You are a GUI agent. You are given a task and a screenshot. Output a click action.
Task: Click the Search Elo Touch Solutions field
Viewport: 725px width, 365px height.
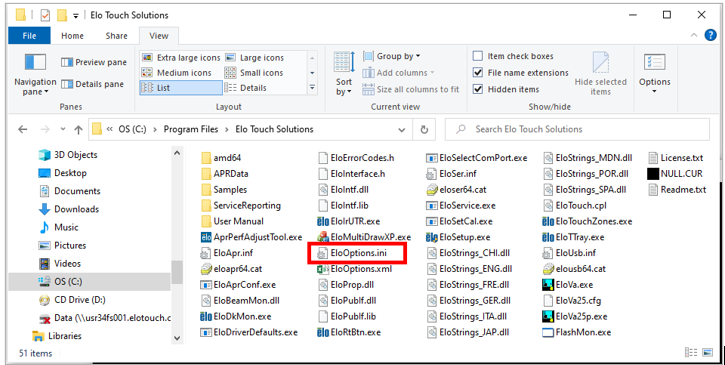(x=577, y=130)
